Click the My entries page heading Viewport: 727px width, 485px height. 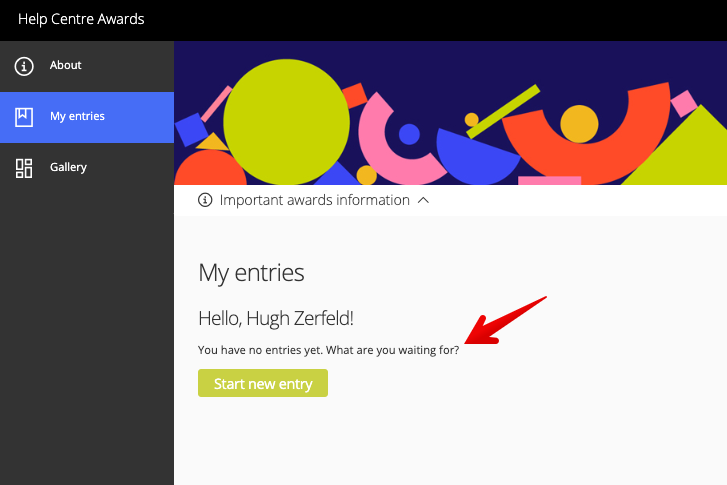(251, 273)
